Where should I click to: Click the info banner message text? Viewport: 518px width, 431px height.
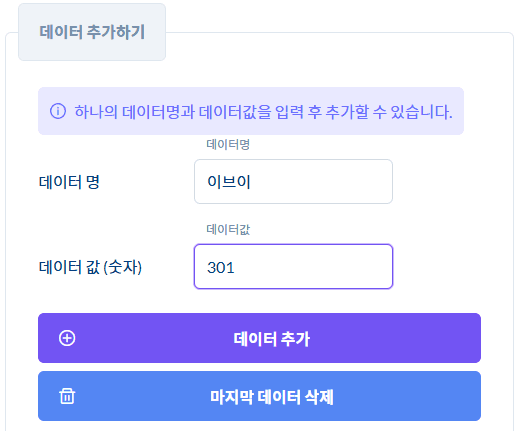pyautogui.click(x=263, y=111)
